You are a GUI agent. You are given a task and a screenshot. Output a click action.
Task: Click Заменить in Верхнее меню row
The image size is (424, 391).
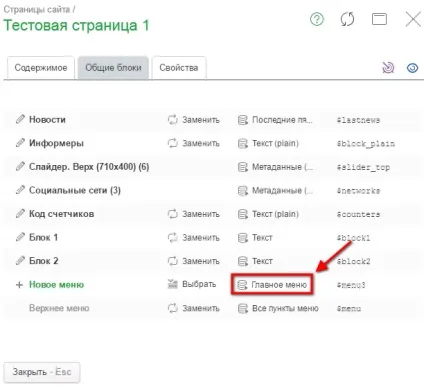tap(201, 308)
